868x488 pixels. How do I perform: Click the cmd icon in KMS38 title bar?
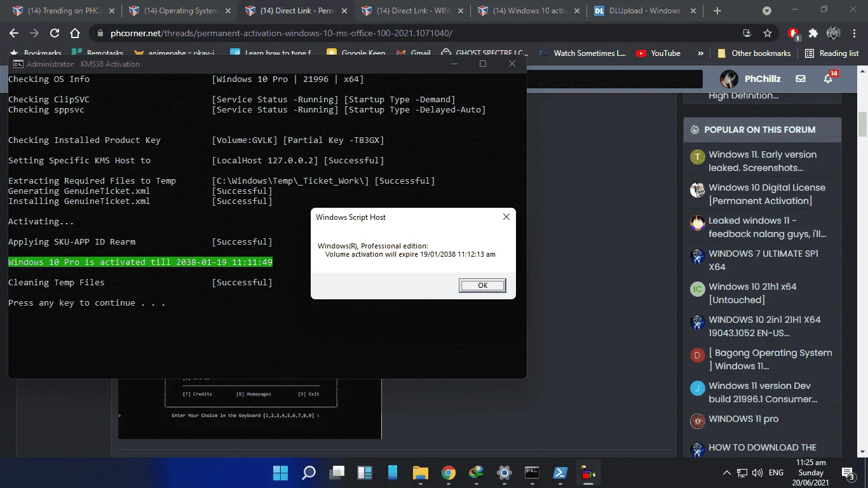(x=18, y=64)
